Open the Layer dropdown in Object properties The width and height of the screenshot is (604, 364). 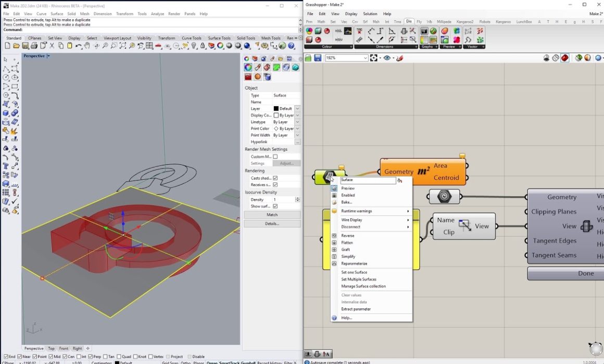(x=297, y=109)
